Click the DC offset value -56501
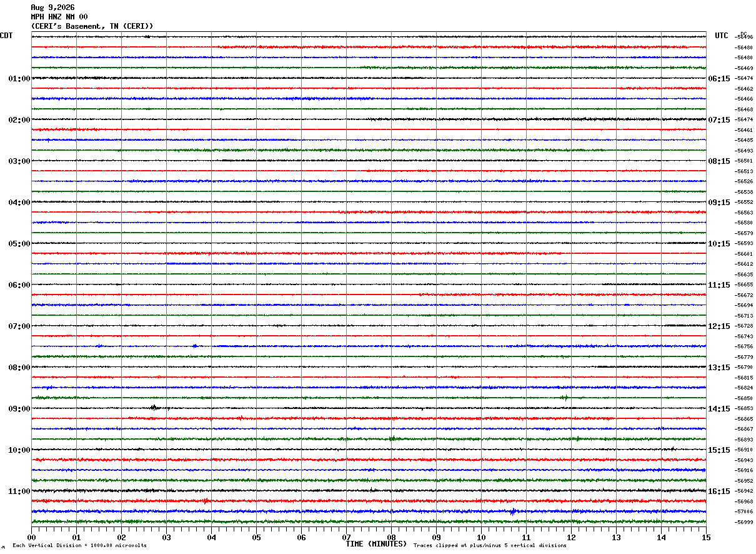 (x=744, y=161)
